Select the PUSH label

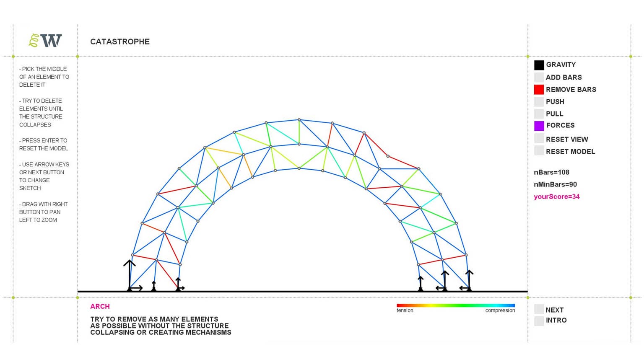click(555, 101)
